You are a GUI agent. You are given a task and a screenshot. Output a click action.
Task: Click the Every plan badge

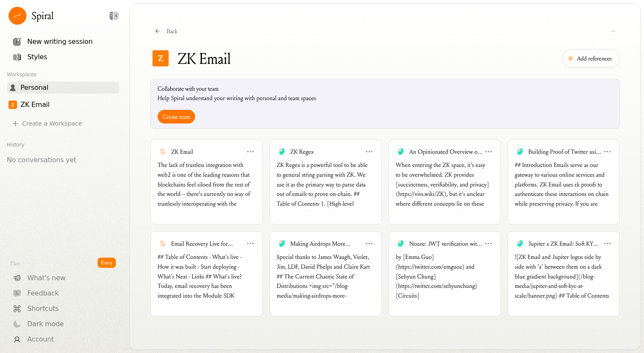(x=106, y=263)
